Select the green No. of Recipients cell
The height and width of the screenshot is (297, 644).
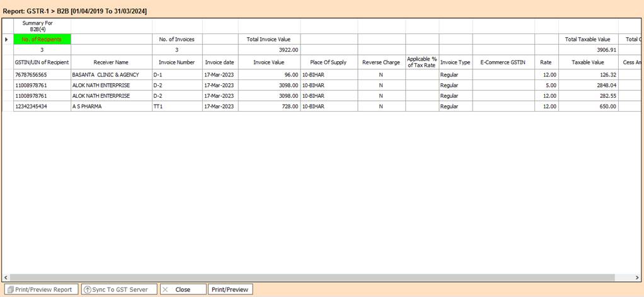click(x=42, y=39)
